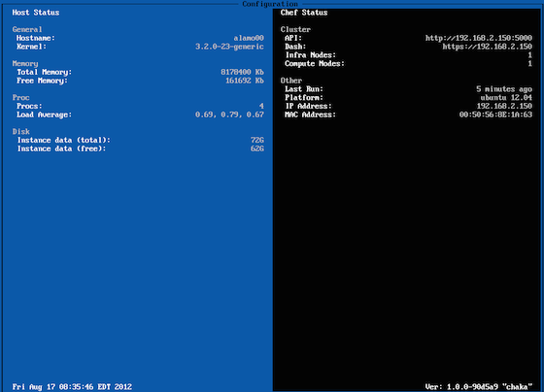This screenshot has height=392, width=544.
Task: Click the version text 'Ver: 1.0.0-90d5a9 "chaka"'
Action: [479, 387]
